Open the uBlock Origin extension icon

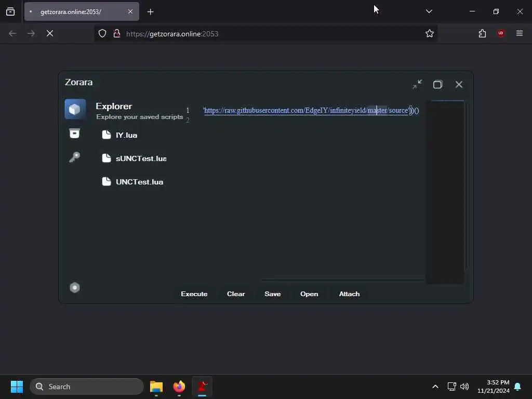coord(501,33)
